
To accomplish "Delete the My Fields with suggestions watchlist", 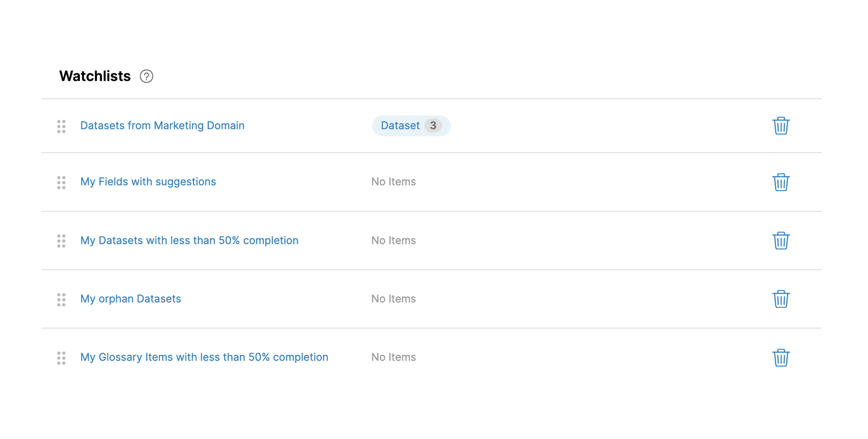I will point(781,182).
